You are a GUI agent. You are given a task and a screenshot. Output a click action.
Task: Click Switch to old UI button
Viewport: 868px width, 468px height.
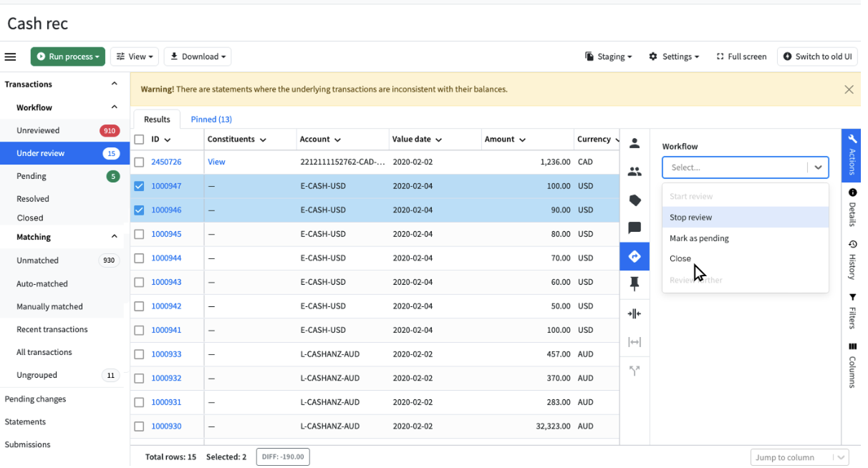pos(817,57)
